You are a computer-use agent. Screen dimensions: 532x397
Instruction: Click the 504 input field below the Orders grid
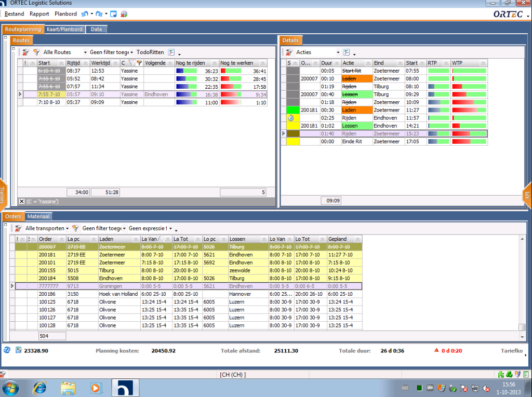tap(51, 336)
